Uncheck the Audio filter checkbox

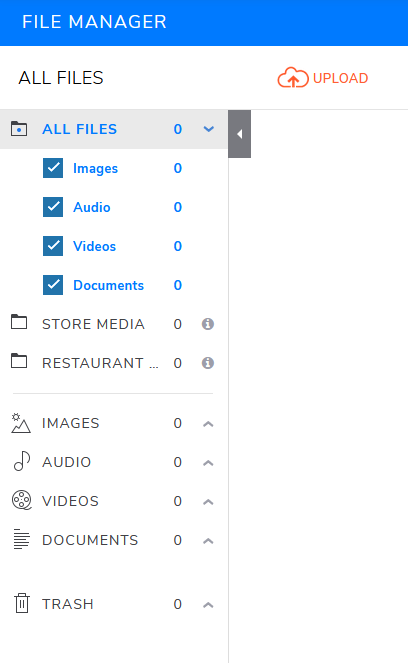(53, 207)
